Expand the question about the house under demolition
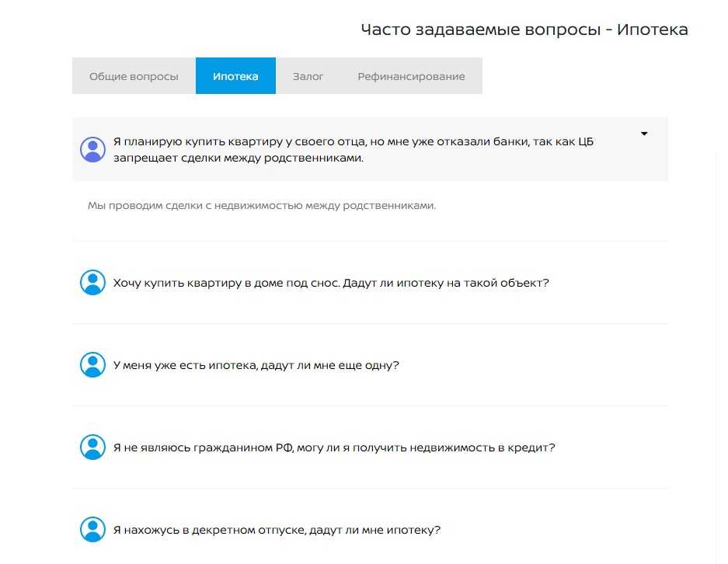728x564 pixels. coord(331,283)
